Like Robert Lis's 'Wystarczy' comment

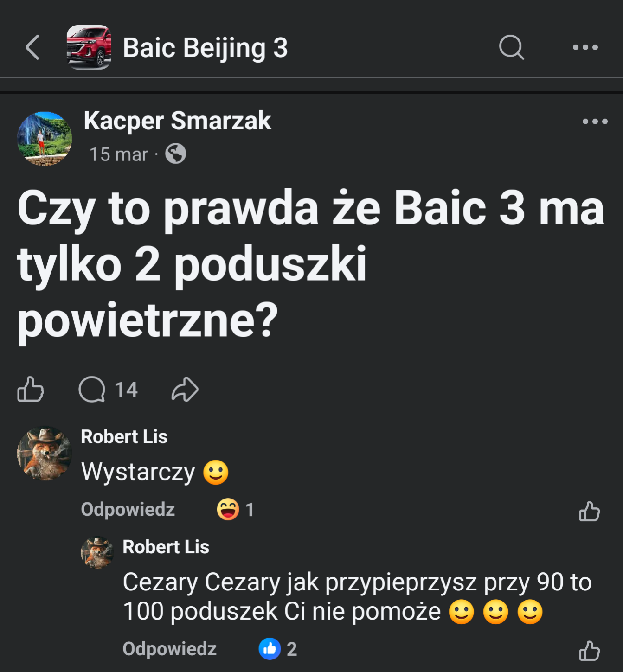pyautogui.click(x=589, y=511)
